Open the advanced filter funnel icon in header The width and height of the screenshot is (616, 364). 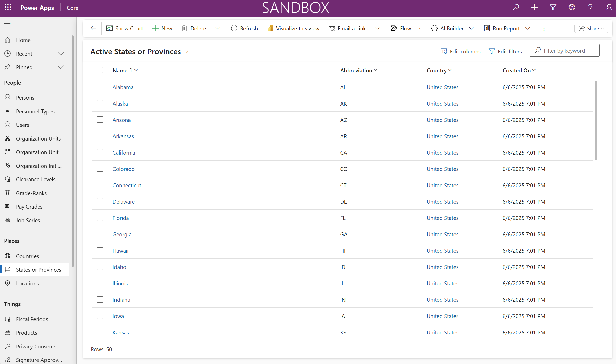553,8
